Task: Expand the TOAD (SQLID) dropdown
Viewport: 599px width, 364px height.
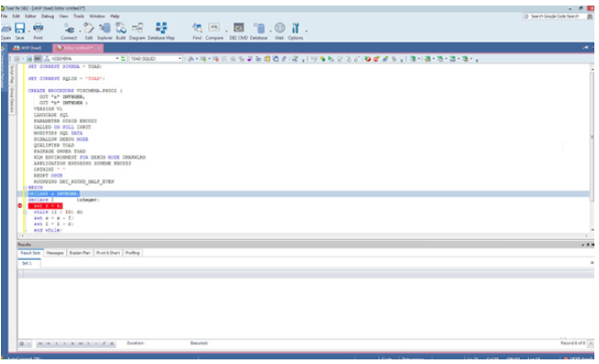Action: [x=179, y=59]
